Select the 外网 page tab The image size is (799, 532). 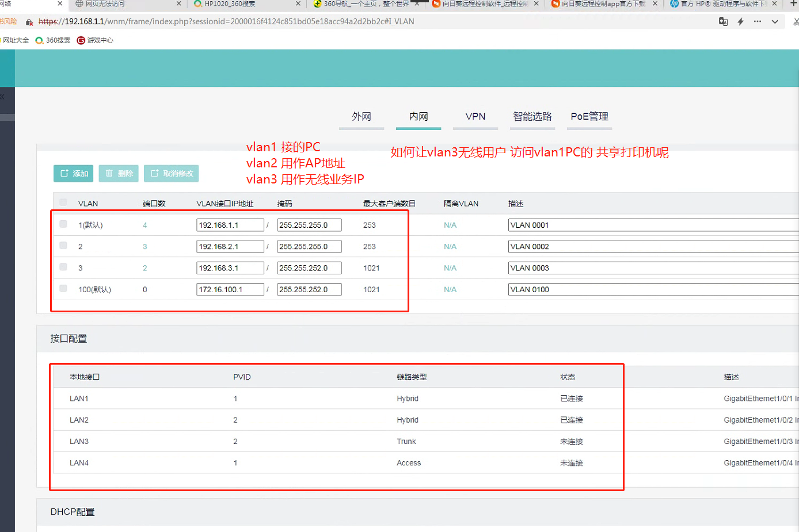pos(362,117)
